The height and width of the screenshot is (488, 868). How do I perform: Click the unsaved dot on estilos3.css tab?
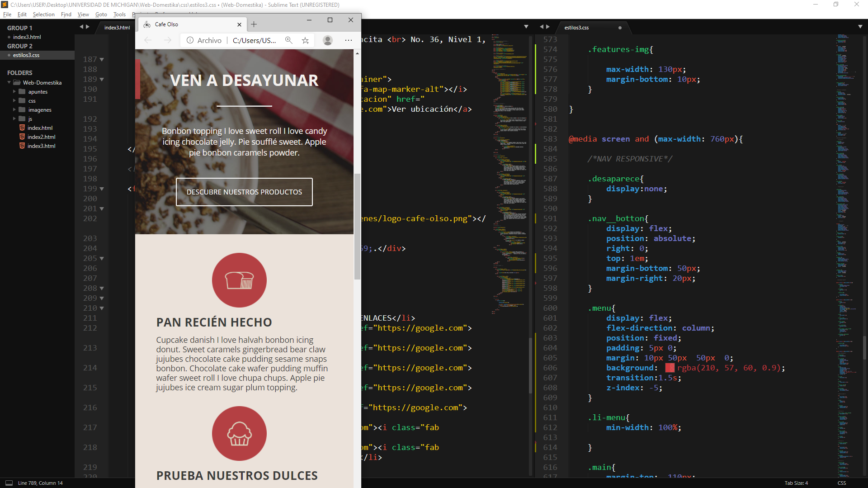[x=620, y=28]
